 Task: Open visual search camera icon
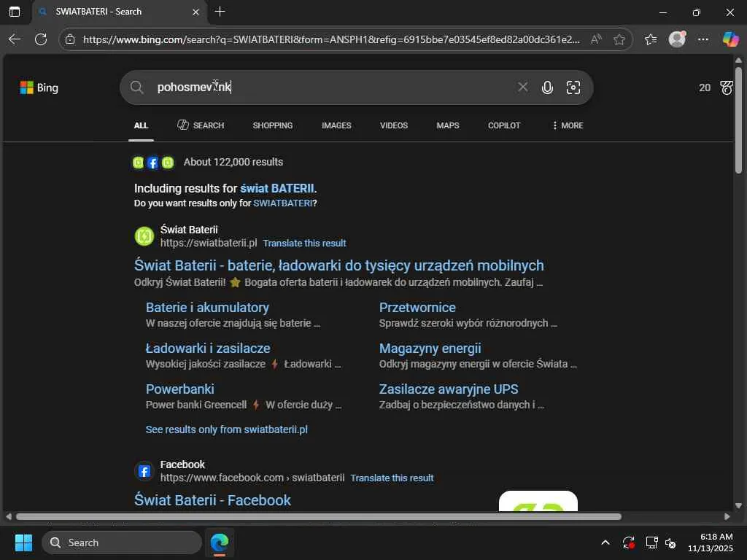click(x=573, y=87)
